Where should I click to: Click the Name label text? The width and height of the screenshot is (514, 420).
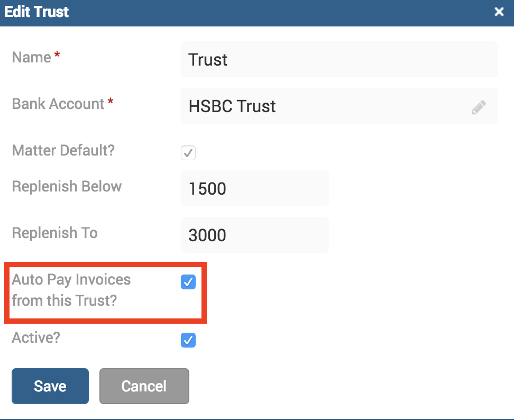coord(31,57)
